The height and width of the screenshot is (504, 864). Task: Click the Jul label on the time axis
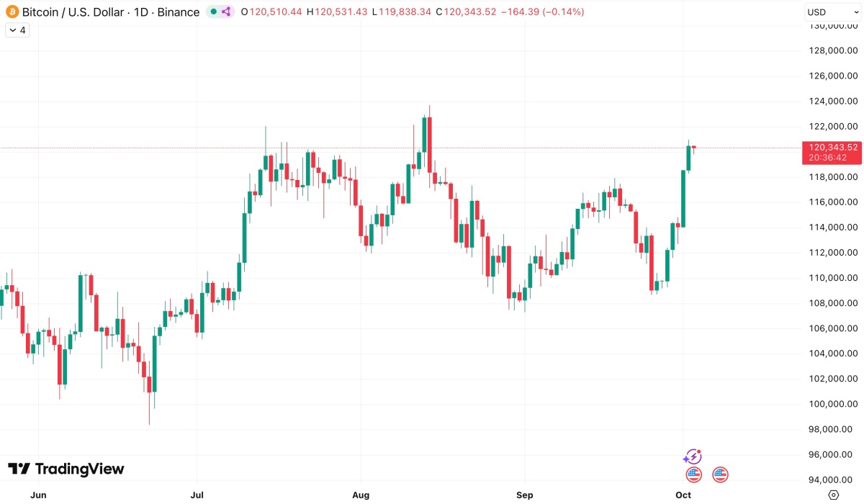point(197,495)
